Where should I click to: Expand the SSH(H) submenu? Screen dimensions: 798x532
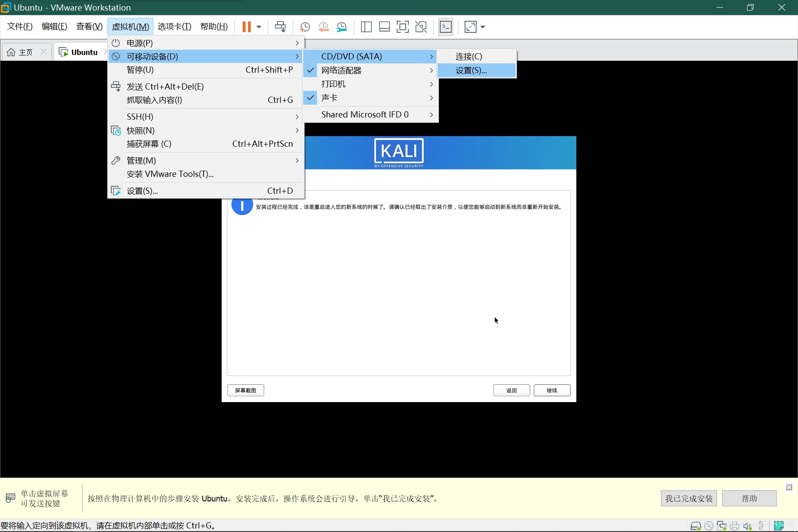click(206, 117)
